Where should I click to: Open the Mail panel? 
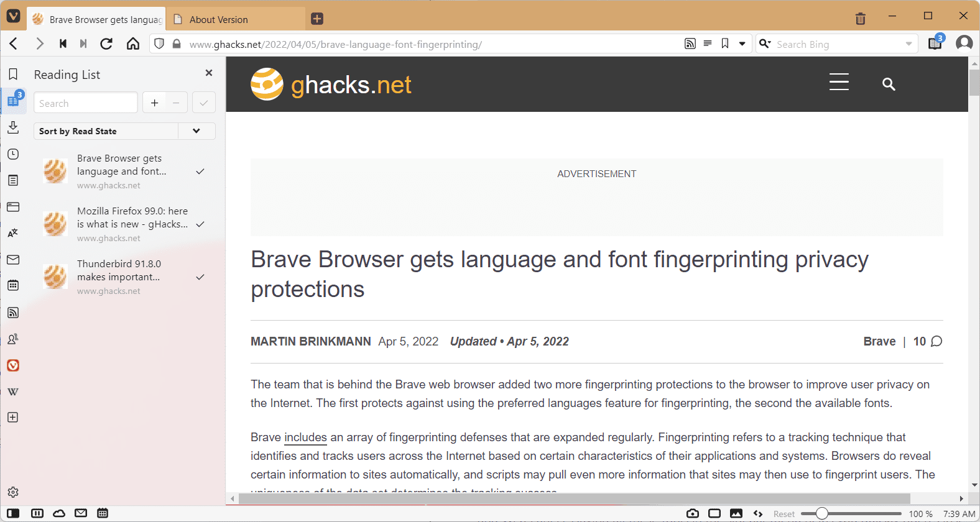tap(13, 260)
